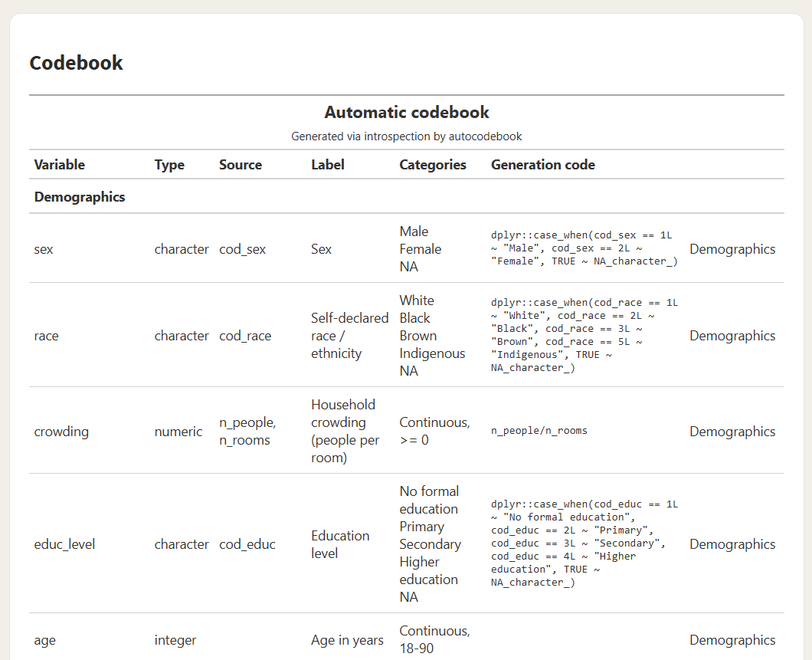
Task: Select the 'race' variable name cell
Action: pyautogui.click(x=46, y=336)
